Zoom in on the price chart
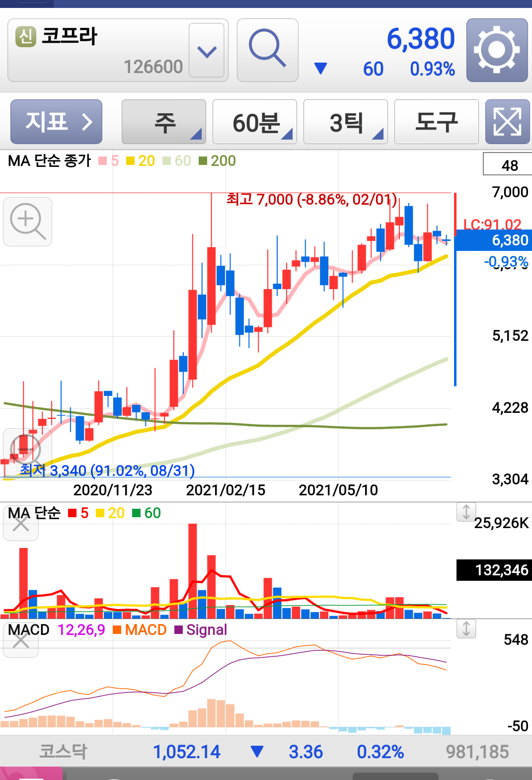Screen dimensions: 532x780 (28, 222)
